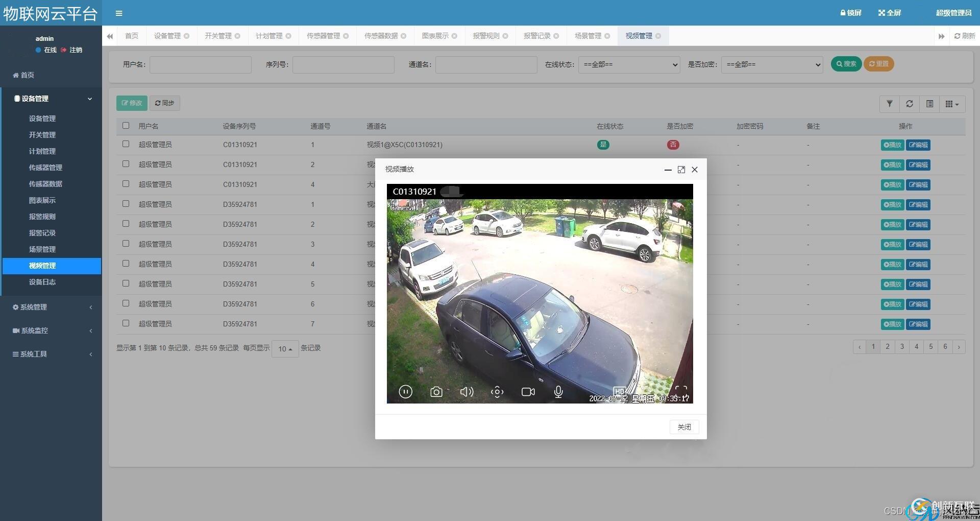Go to page 3 in pagination
The height and width of the screenshot is (521, 980).
click(x=902, y=347)
